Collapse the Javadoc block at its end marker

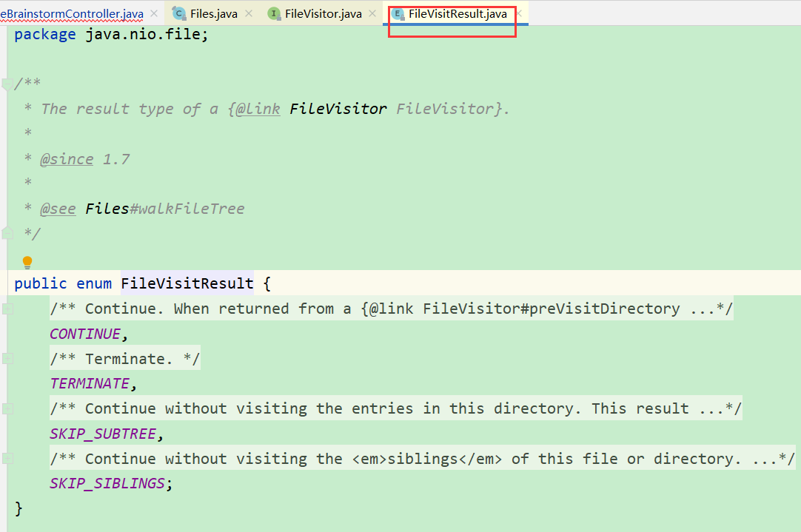7,233
